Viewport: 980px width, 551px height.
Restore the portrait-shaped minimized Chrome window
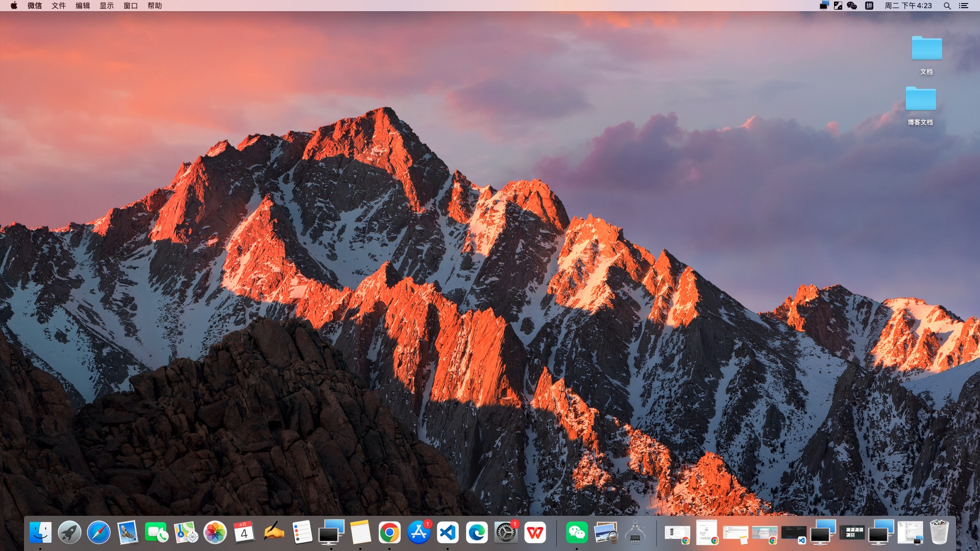(x=707, y=533)
